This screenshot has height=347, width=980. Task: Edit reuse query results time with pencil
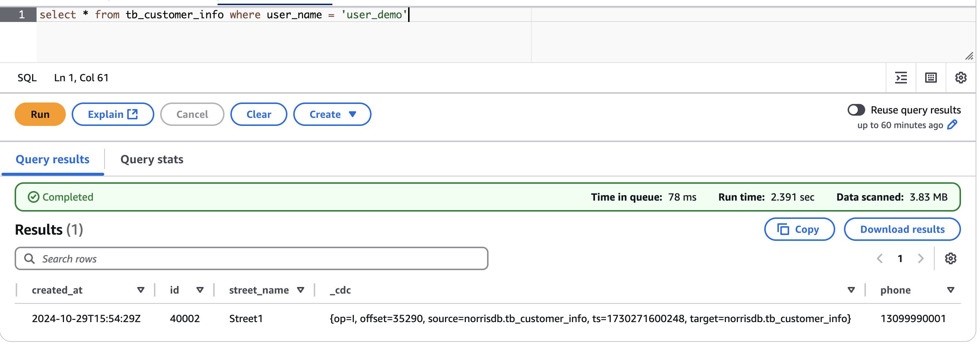(952, 125)
